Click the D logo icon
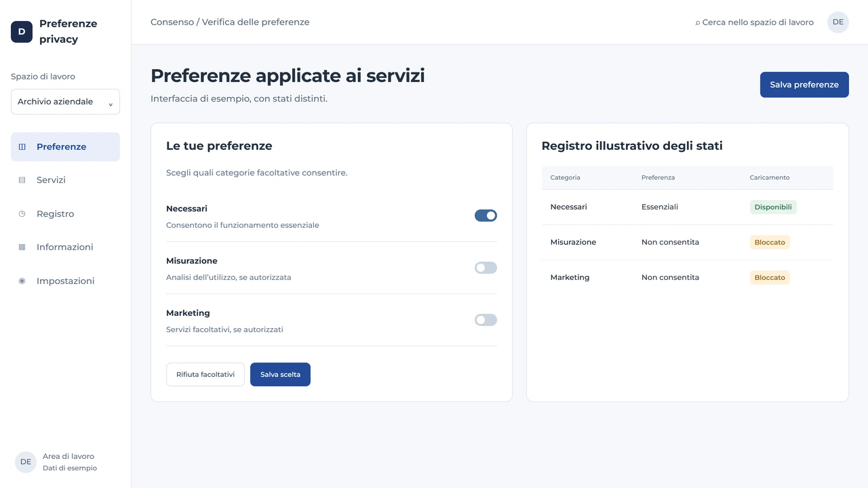The height and width of the screenshot is (488, 868). click(x=22, y=31)
